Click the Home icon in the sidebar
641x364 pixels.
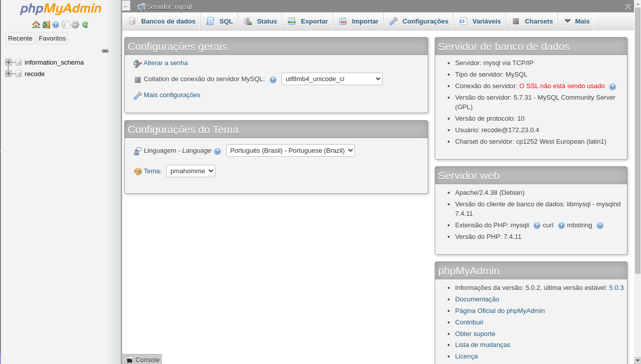pos(36,25)
